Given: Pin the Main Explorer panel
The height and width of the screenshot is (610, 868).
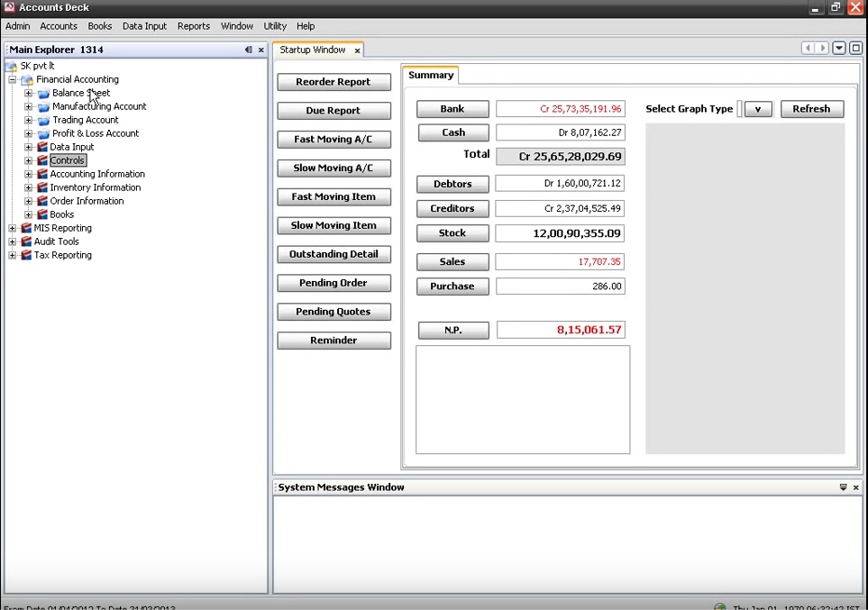Looking at the screenshot, I should pyautogui.click(x=248, y=50).
